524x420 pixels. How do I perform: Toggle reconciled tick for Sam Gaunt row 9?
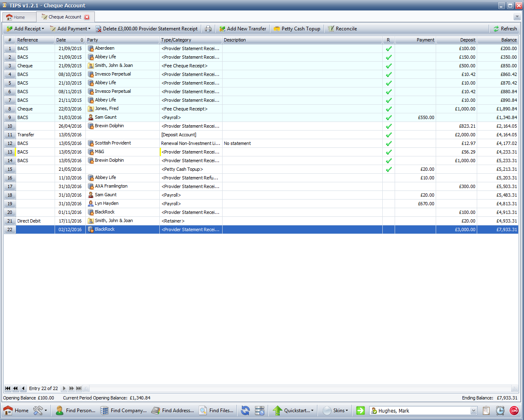(x=388, y=117)
